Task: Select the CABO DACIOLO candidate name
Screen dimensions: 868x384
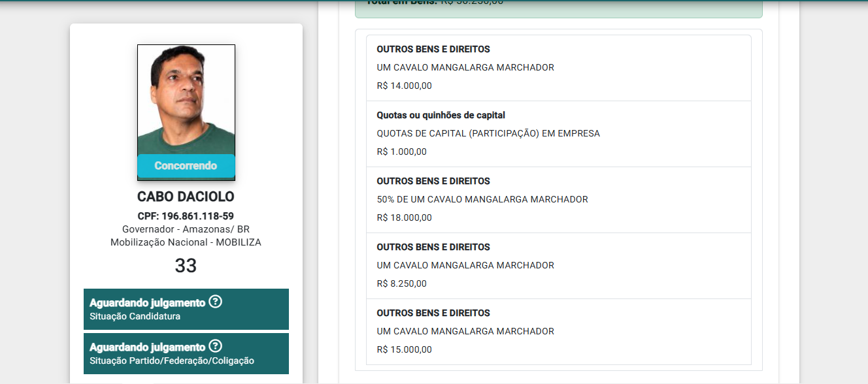Action: coord(186,197)
